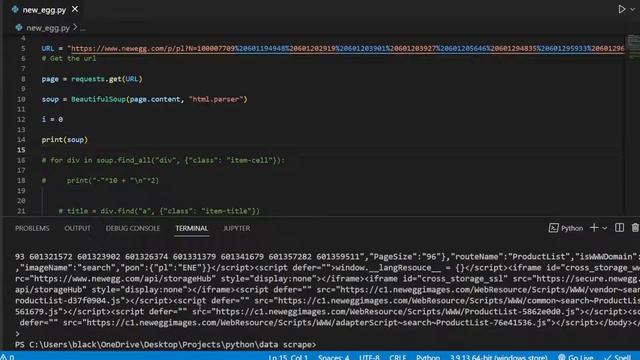Open the OUTPUT panel tab

(x=77, y=228)
